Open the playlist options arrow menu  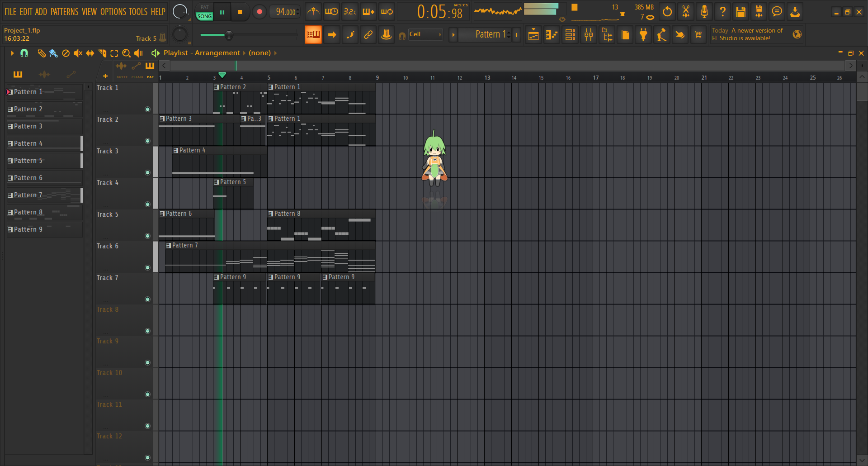pos(12,53)
